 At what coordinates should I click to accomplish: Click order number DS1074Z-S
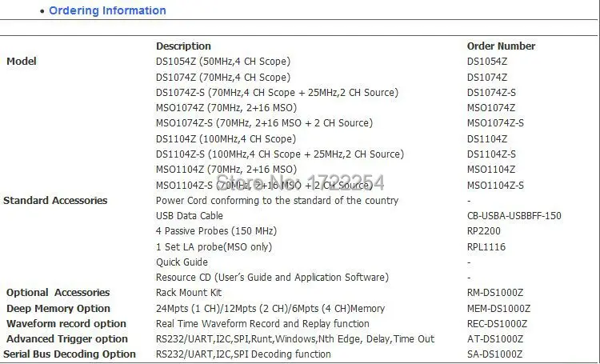tap(491, 93)
